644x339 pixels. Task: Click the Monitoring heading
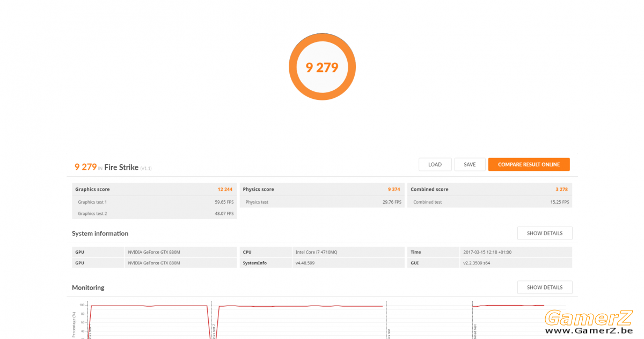(x=88, y=287)
